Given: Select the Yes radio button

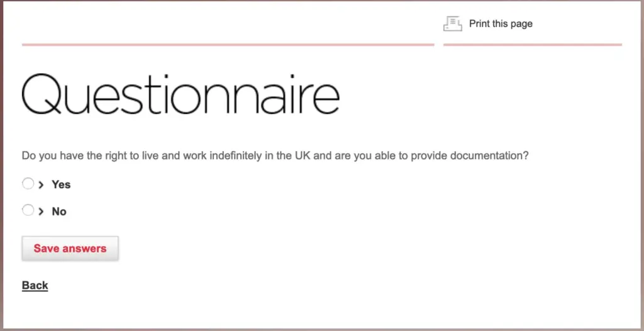Looking at the screenshot, I should pos(28,183).
